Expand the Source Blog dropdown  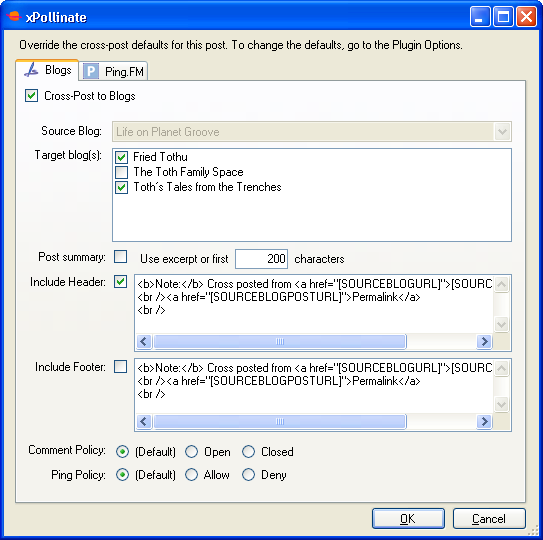coord(502,132)
